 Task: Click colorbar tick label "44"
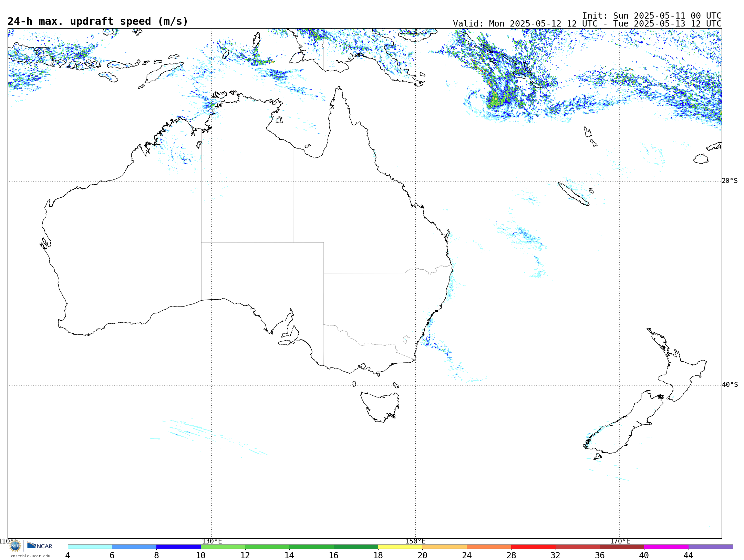(689, 556)
